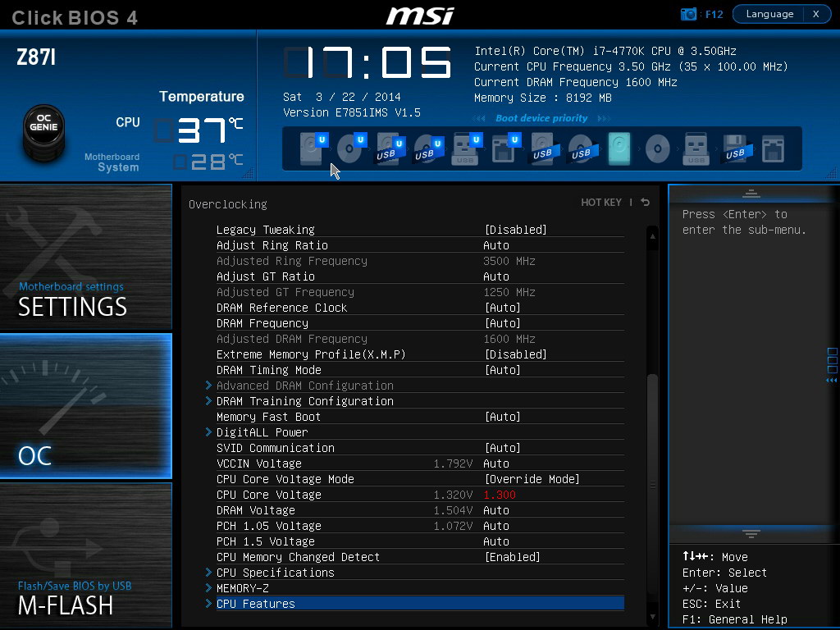Viewport: 840px width, 630px height.
Task: Click the Adjusted DRAM Frequency 1600 MHz value
Action: point(509,339)
